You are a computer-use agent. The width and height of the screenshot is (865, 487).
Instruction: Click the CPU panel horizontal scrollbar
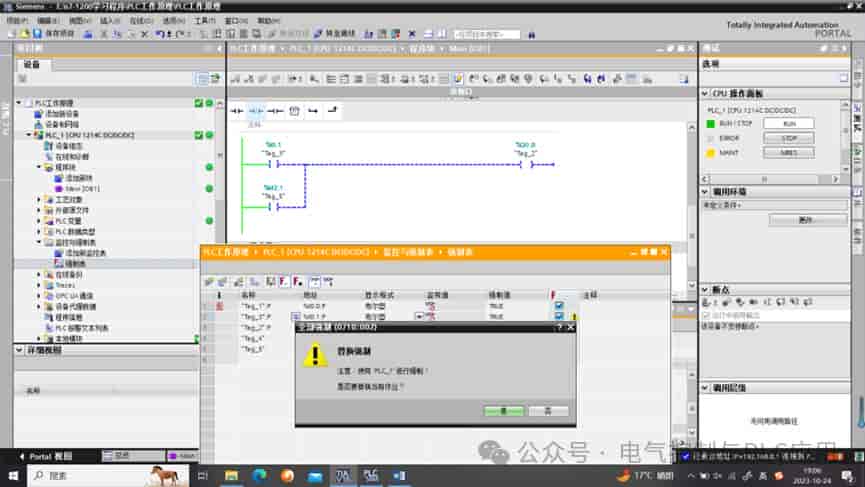click(x=772, y=179)
